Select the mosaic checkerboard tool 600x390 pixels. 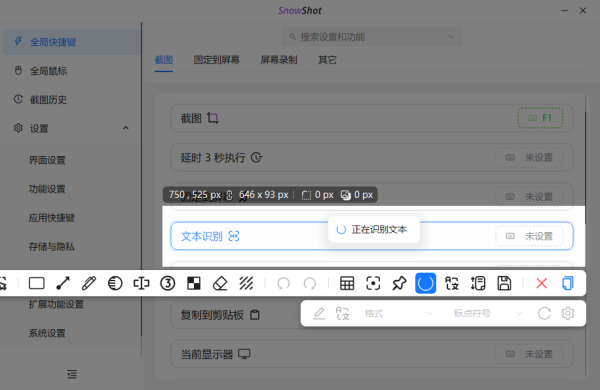(x=194, y=284)
